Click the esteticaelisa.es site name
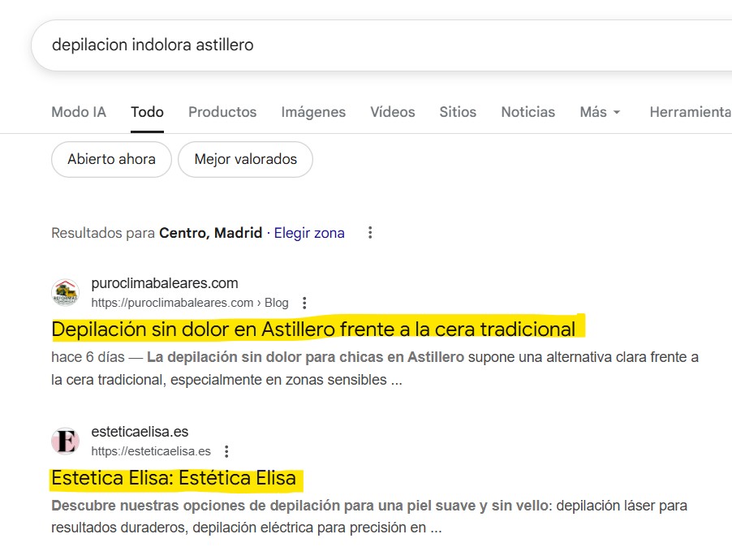732x560 pixels. (x=140, y=432)
